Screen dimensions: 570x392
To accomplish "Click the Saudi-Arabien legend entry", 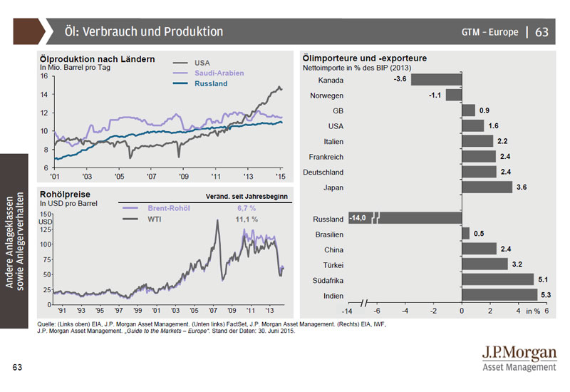I will (x=216, y=73).
